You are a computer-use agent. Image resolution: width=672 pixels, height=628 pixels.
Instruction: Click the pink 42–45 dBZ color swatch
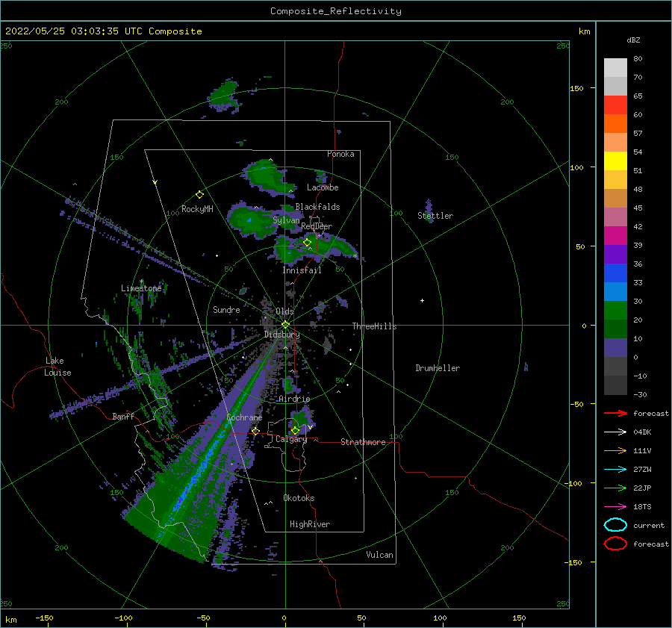pyautogui.click(x=615, y=217)
